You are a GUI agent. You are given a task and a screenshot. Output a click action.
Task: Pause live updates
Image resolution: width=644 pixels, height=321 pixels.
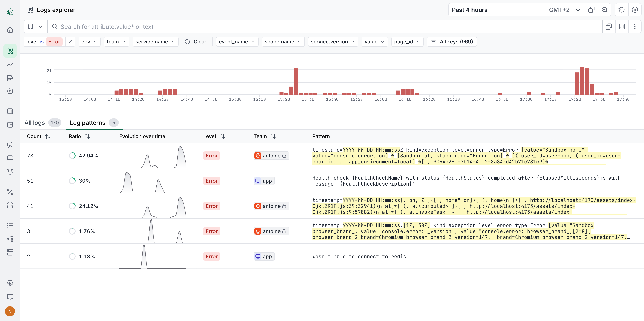point(635,10)
